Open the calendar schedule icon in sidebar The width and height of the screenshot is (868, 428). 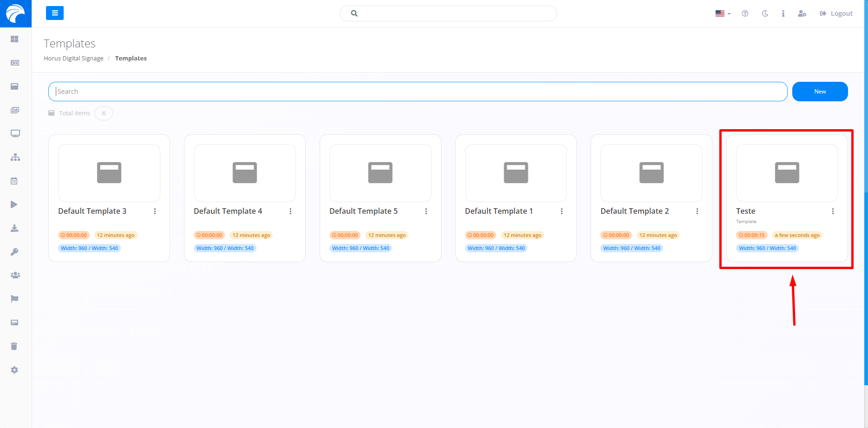(14, 181)
